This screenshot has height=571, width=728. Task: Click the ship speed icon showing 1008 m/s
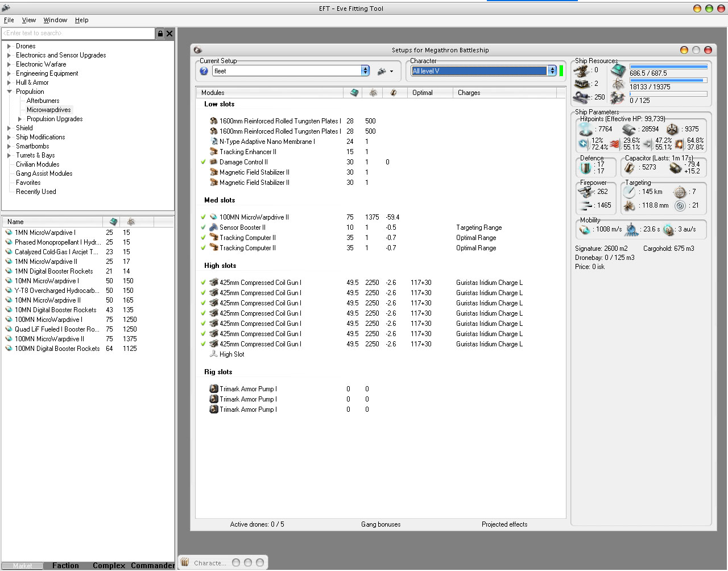pos(585,230)
